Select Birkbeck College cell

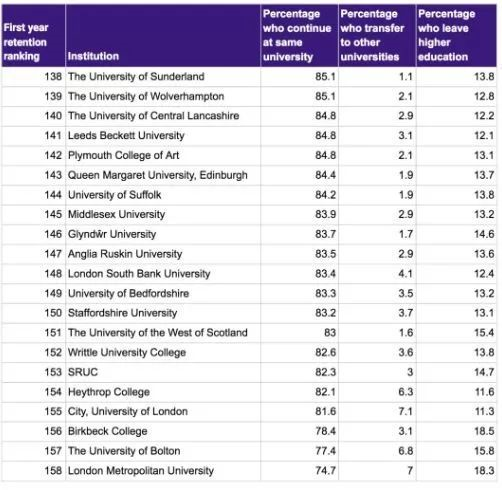163,432
